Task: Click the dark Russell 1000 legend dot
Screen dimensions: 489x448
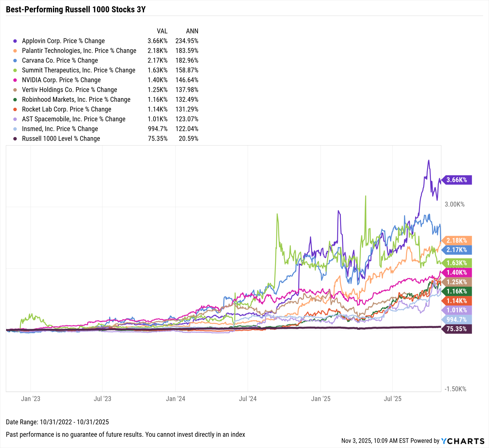Action: coord(15,139)
